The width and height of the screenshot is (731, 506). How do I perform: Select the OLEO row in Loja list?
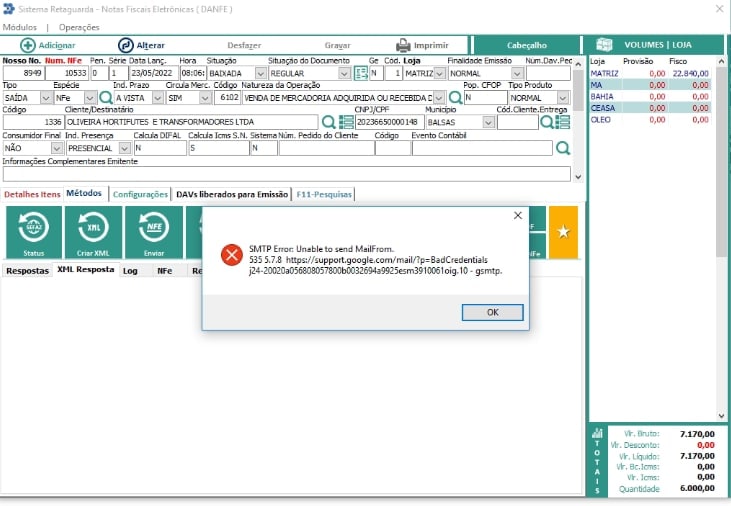click(x=650, y=119)
